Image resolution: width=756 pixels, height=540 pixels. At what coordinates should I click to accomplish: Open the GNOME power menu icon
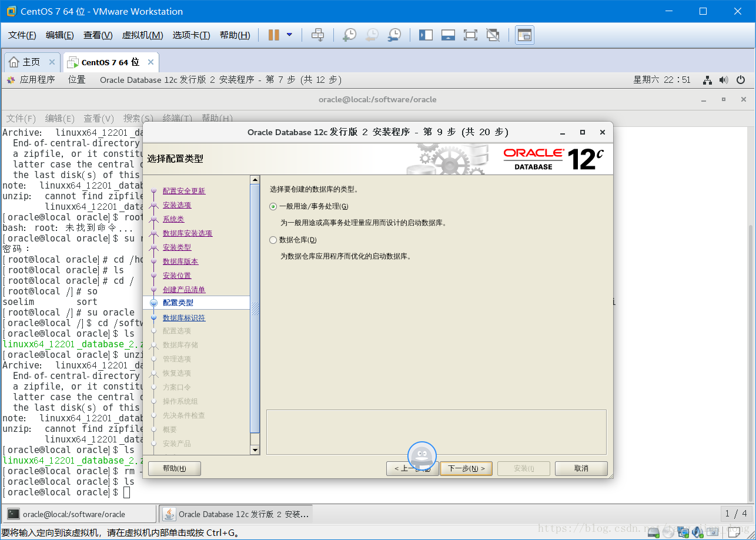(x=741, y=80)
